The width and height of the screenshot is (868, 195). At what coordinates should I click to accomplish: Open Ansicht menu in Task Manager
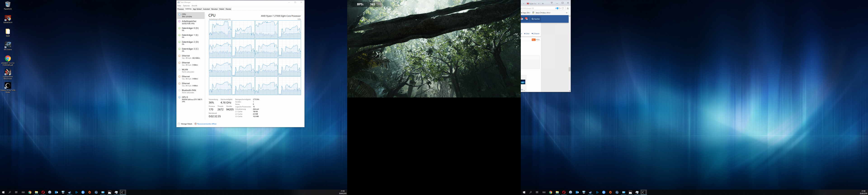(x=194, y=6)
